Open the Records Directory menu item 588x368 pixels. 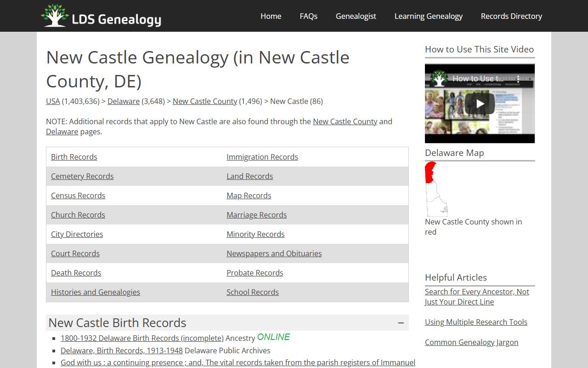[x=511, y=16]
